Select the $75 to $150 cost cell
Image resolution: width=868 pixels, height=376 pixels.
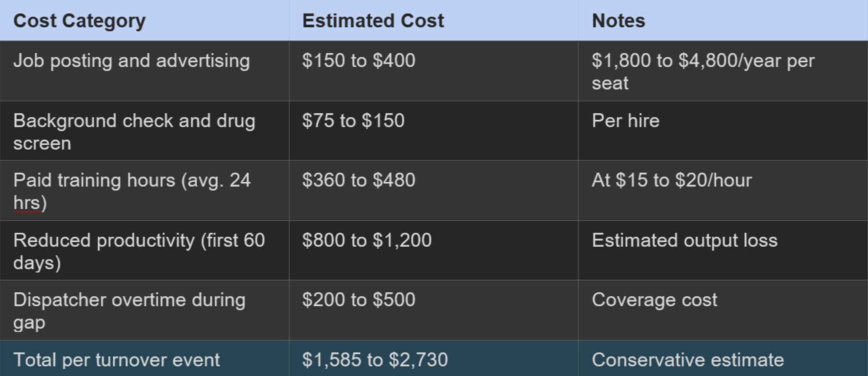coord(353,121)
